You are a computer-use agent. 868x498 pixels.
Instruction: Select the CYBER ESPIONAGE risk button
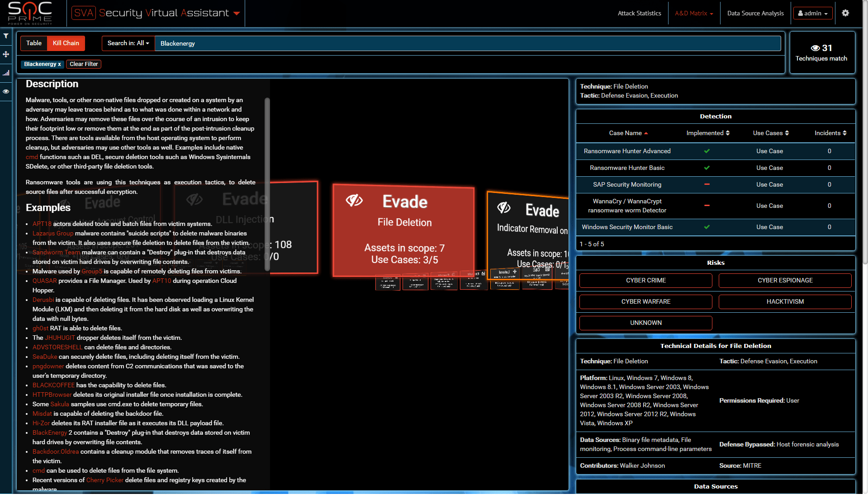785,281
